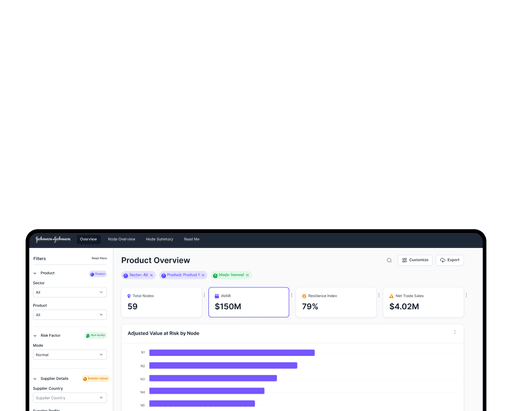Image resolution: width=512 pixels, height=411 pixels.
Task: Open the Supplier Country dropdown
Action: click(x=70, y=398)
